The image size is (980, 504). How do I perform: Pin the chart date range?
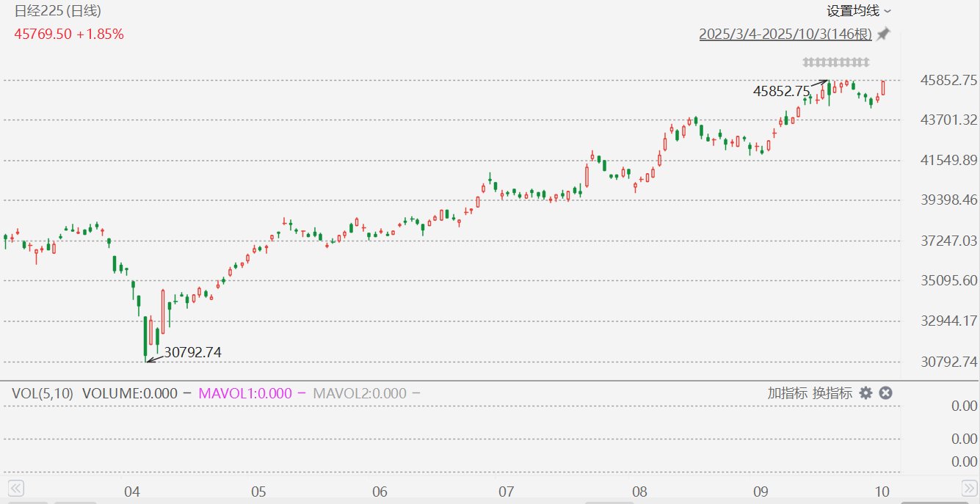(x=883, y=34)
